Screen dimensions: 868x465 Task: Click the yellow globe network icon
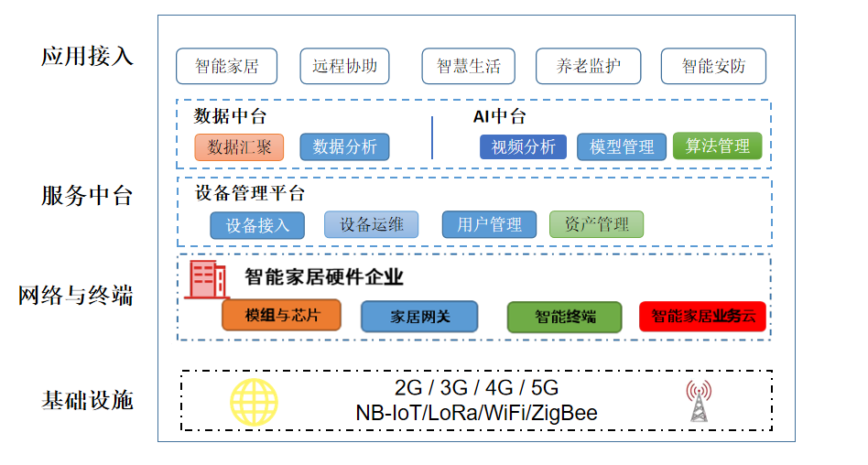point(255,403)
